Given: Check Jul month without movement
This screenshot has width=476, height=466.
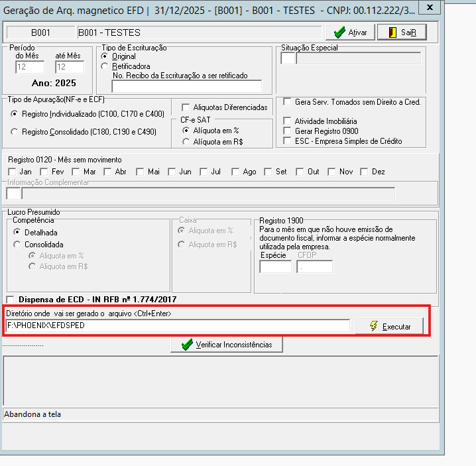Looking at the screenshot, I should (204, 172).
